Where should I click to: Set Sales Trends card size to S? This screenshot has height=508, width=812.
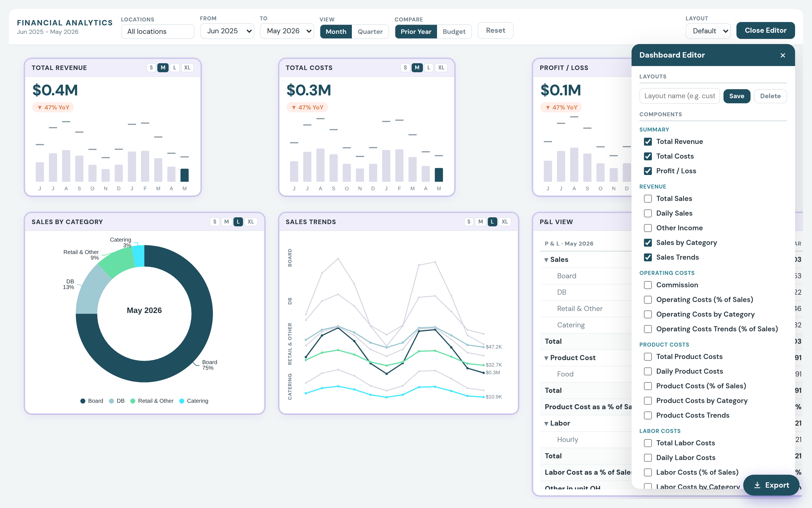point(469,222)
